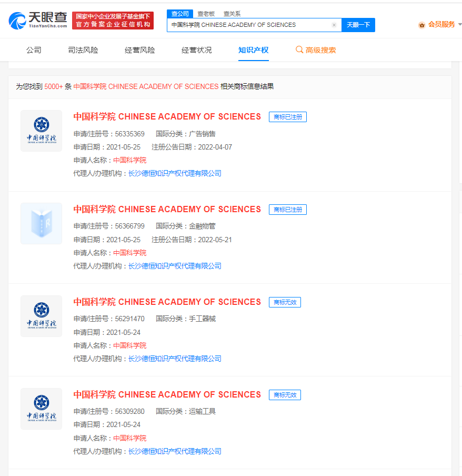Viewport: 462px width, 476px height.
Task: Click the crown icon next to 会员服务
Action: click(x=421, y=25)
